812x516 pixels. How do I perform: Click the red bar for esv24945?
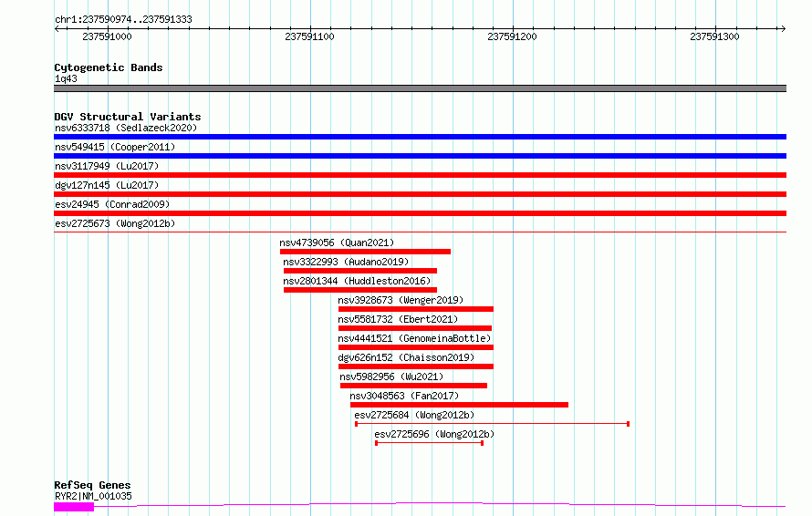(x=420, y=213)
